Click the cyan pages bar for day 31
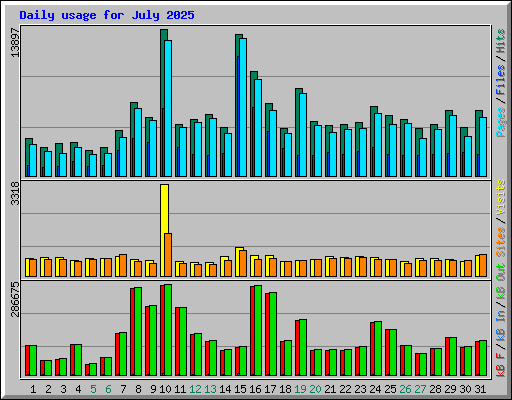Screen dimensions: 512x400 [483, 147]
